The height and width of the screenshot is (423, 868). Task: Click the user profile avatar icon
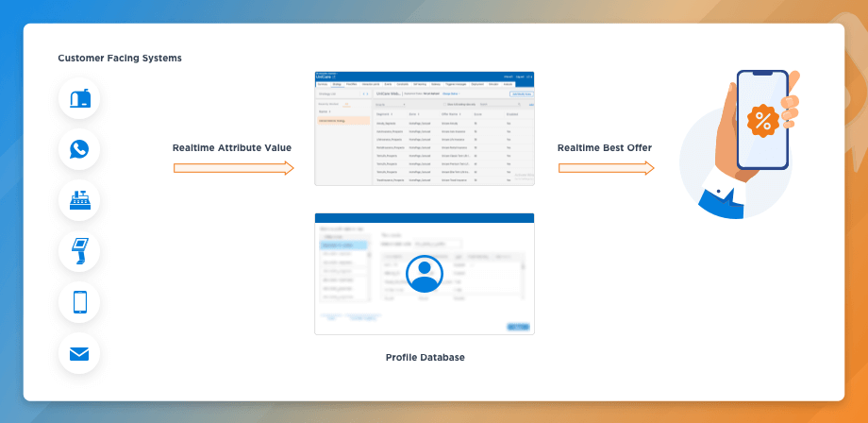pyautogui.click(x=425, y=274)
